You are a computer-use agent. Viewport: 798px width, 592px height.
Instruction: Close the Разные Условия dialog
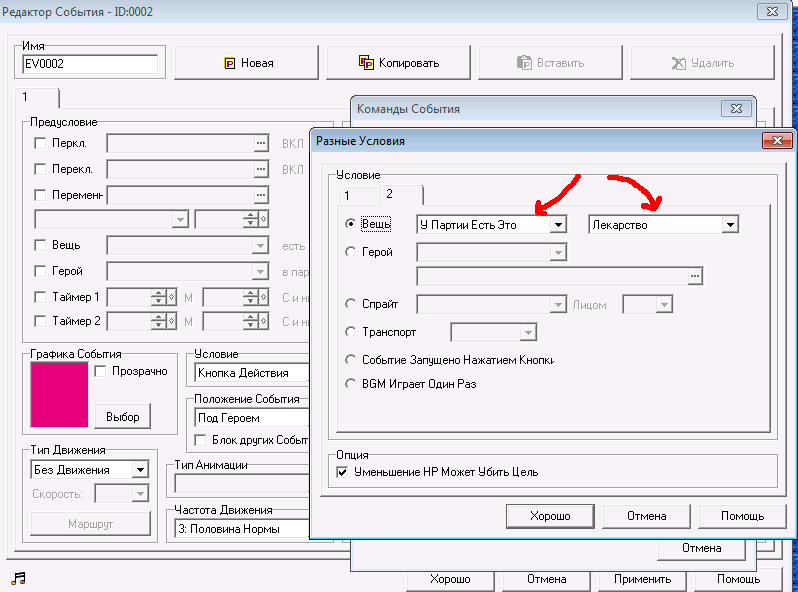[777, 140]
